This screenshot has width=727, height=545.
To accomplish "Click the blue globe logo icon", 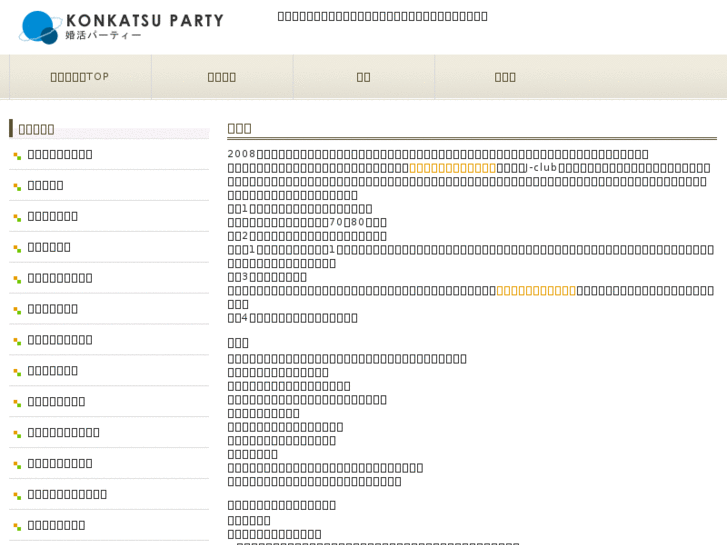I will (40, 27).
